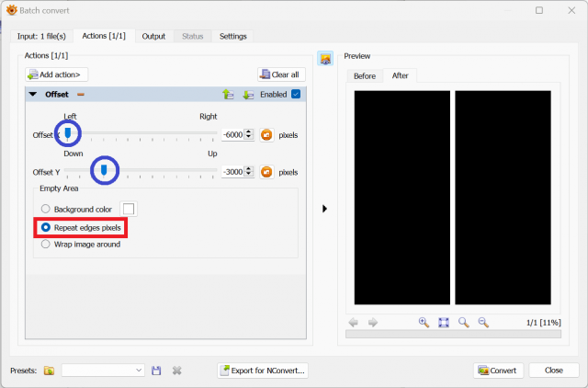The height and width of the screenshot is (388, 588).
Task: Select Background color radio option
Action: (x=45, y=209)
